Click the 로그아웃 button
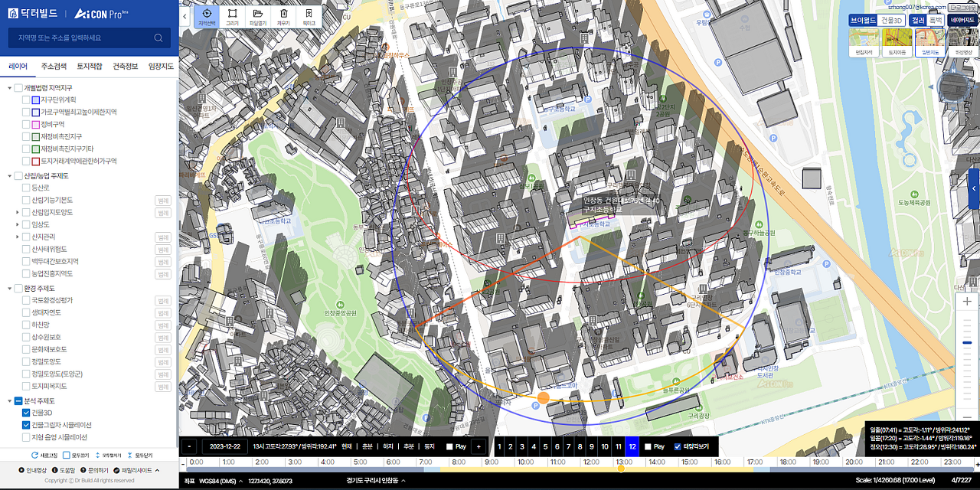980x490 pixels. coord(963,6)
